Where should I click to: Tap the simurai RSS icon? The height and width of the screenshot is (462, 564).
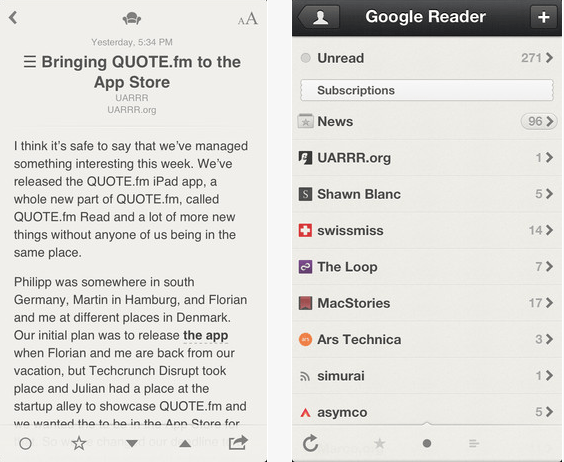coord(305,376)
